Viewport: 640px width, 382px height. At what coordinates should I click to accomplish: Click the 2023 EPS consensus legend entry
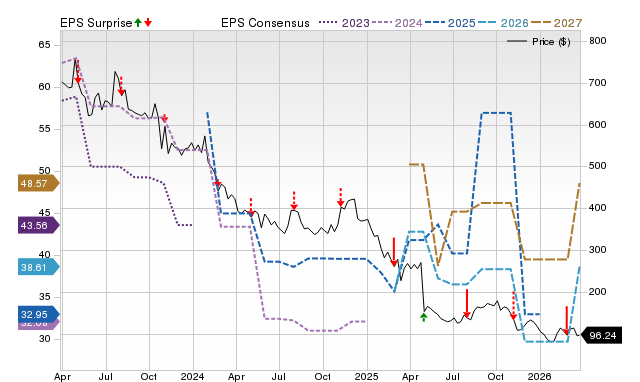(x=344, y=23)
